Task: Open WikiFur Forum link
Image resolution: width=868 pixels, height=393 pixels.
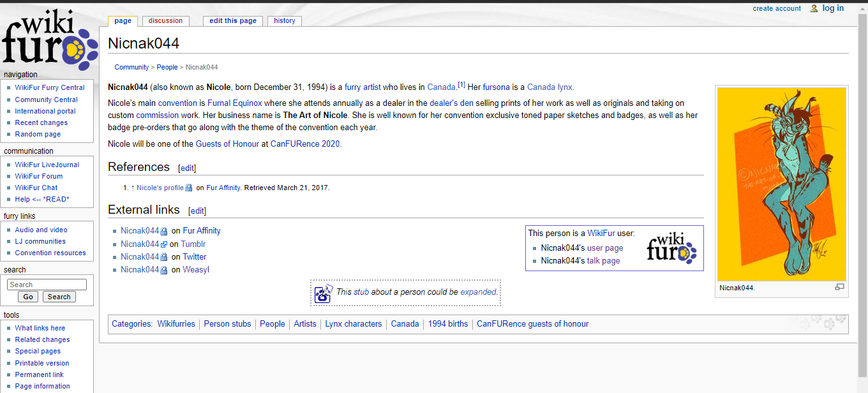Action: 39,176
